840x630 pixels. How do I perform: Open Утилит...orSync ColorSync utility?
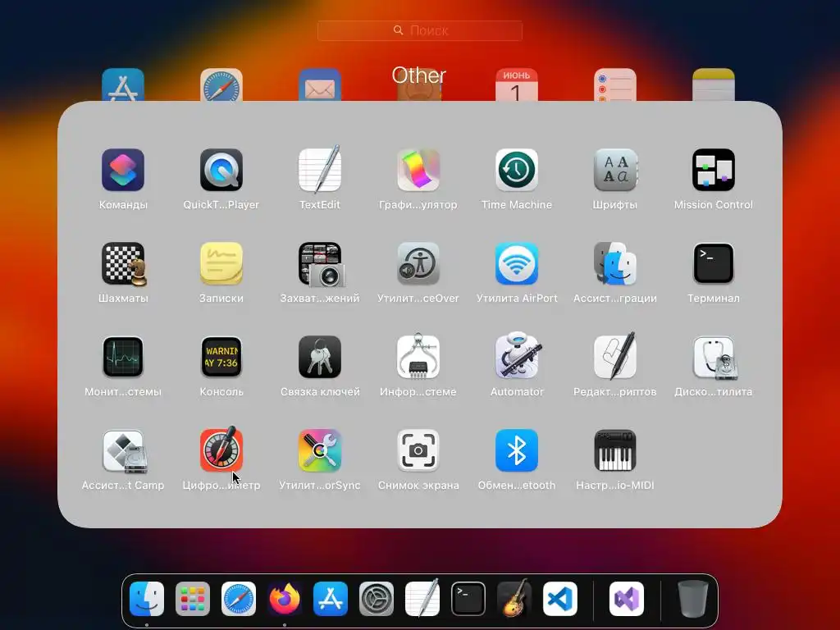(x=320, y=450)
